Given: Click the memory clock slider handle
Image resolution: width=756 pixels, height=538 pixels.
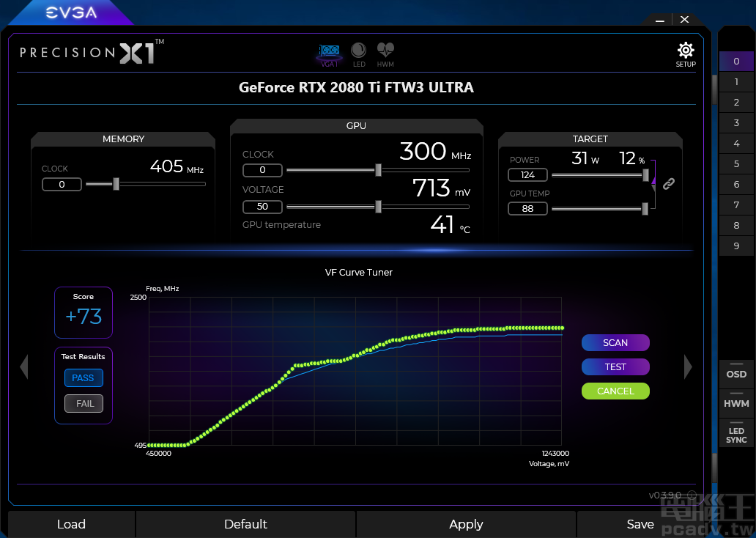Looking at the screenshot, I should (x=116, y=184).
